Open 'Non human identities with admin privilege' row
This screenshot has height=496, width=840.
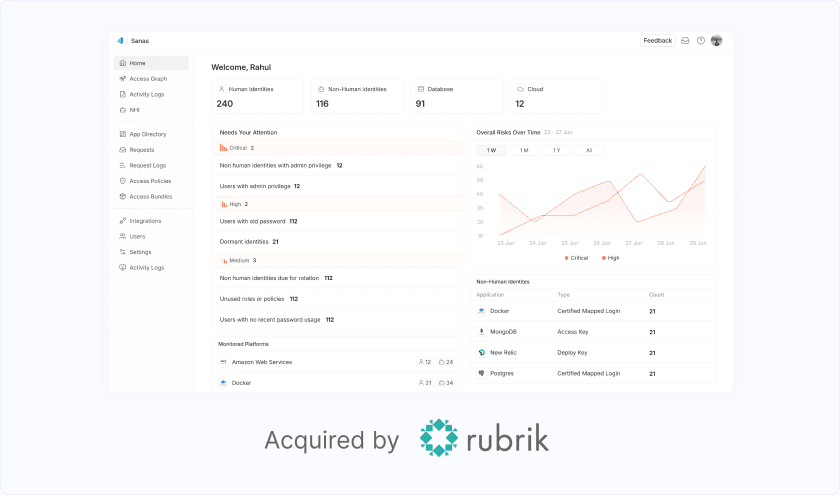pos(337,166)
